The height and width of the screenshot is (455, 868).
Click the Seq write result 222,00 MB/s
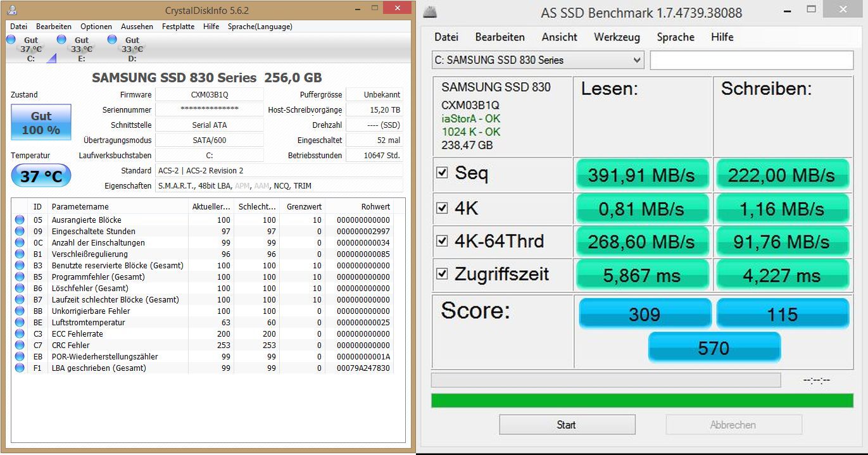click(x=782, y=175)
